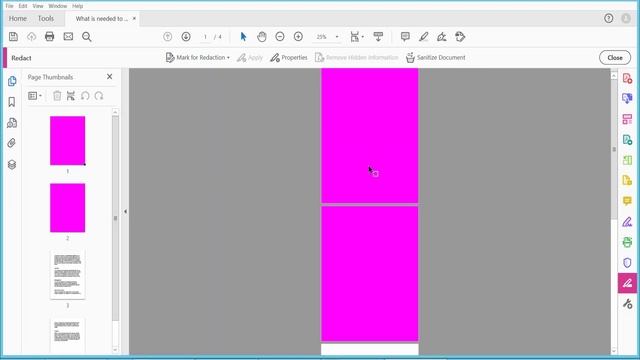640x360 pixels.
Task: Click the document view vertical scrollbar
Action: (x=614, y=149)
